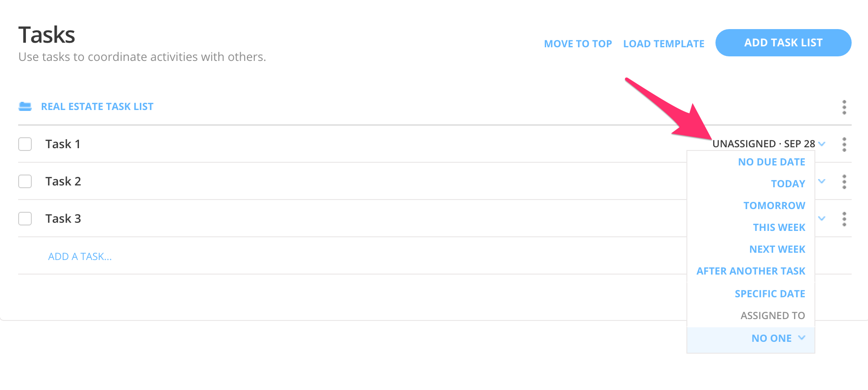The width and height of the screenshot is (868, 390).
Task: Click the Move to Top link
Action: 578,44
